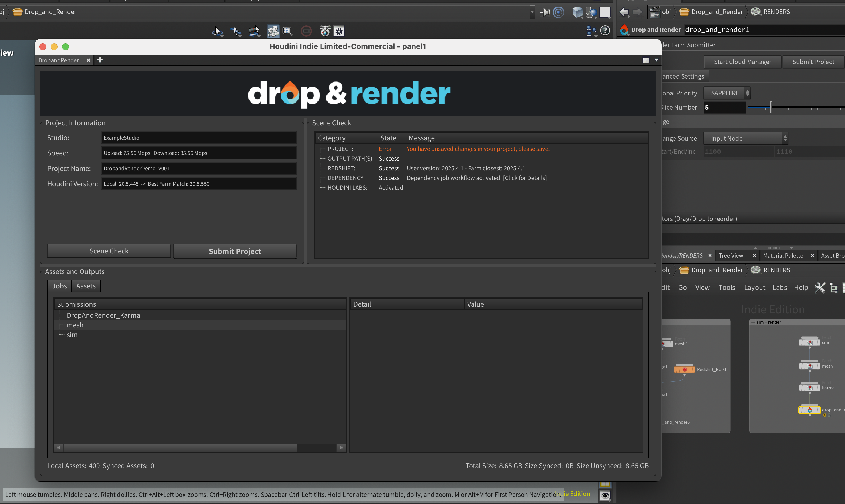Add a new panel tab with plus
This screenshot has width=845, height=504.
tap(100, 60)
